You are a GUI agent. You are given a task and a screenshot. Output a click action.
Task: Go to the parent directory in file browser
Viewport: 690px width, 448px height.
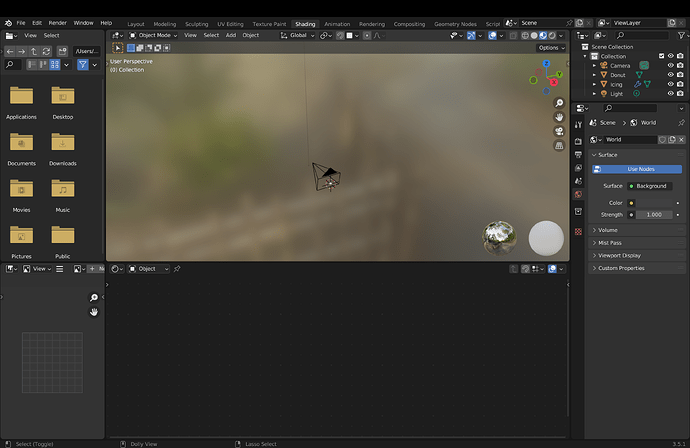point(33,51)
